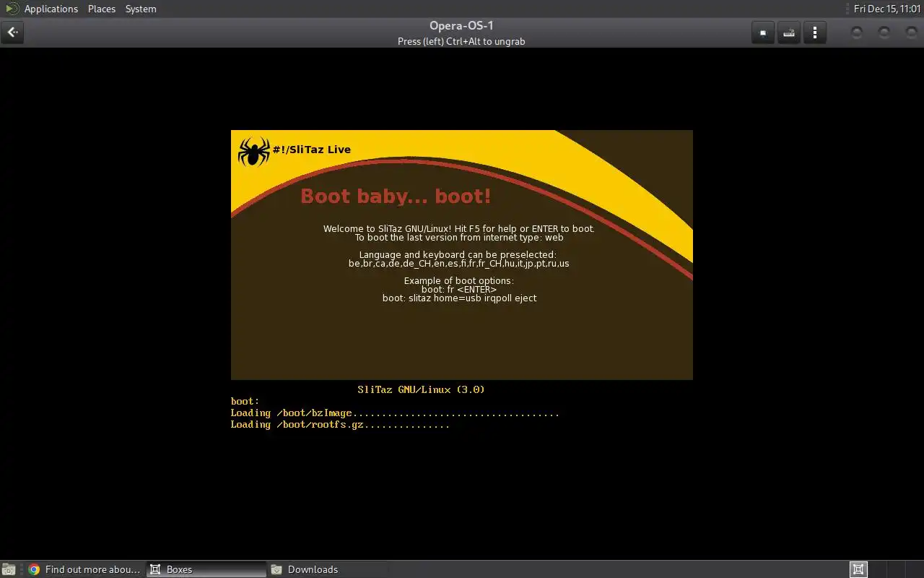Click the 'Press (left) Ctrl+Alt to ungrab' hint
The width and height of the screenshot is (924, 578).
461,41
